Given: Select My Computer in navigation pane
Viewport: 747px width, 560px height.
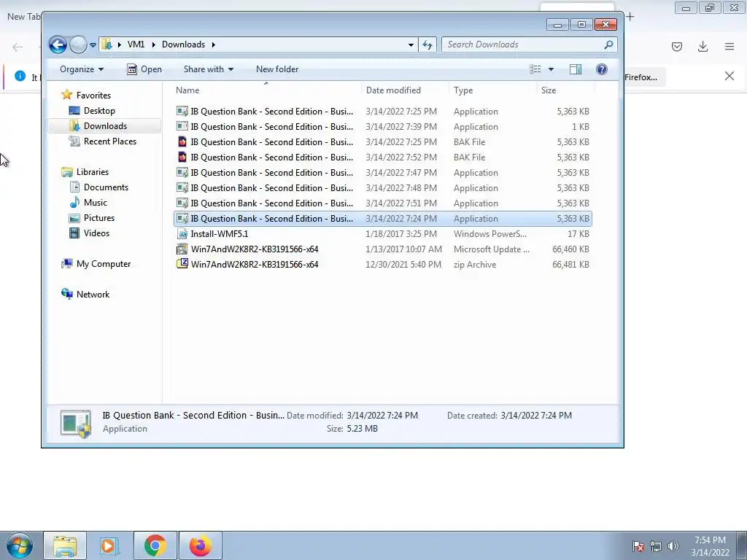Looking at the screenshot, I should tap(104, 264).
